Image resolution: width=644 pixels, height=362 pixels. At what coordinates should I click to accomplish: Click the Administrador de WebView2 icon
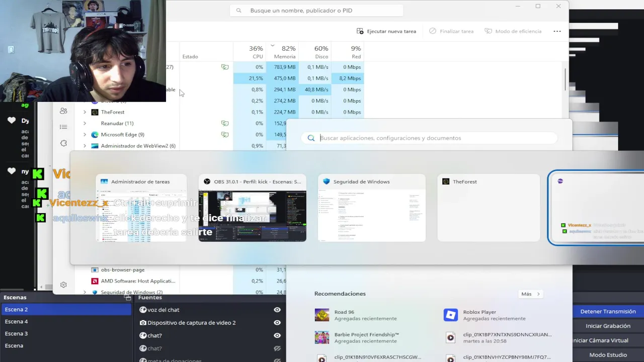click(95, 146)
